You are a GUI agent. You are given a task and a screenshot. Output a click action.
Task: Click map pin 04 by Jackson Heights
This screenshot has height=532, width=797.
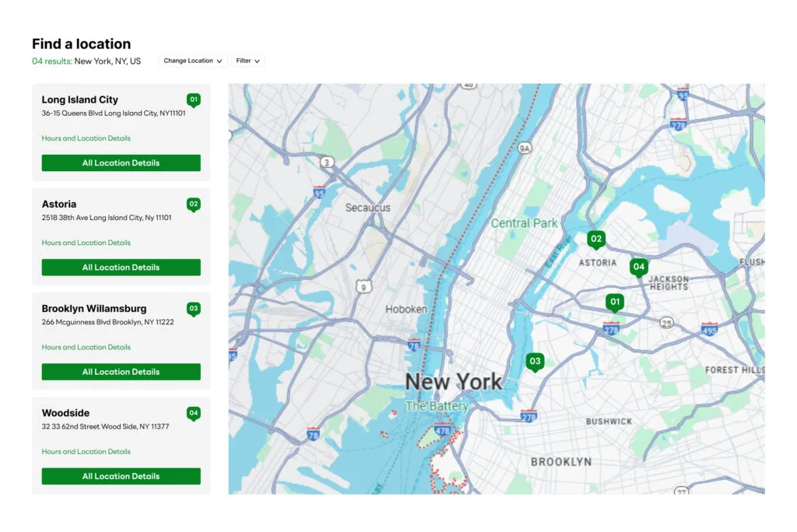[x=639, y=266]
